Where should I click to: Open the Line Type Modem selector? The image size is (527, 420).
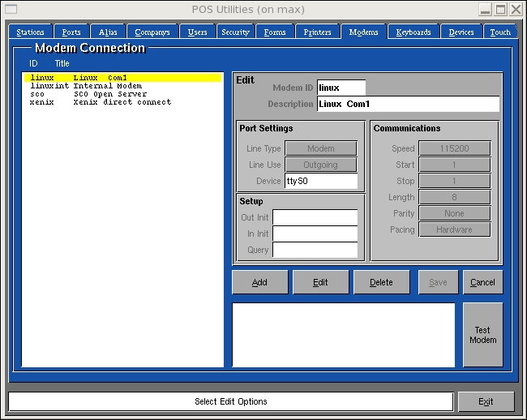tap(321, 148)
